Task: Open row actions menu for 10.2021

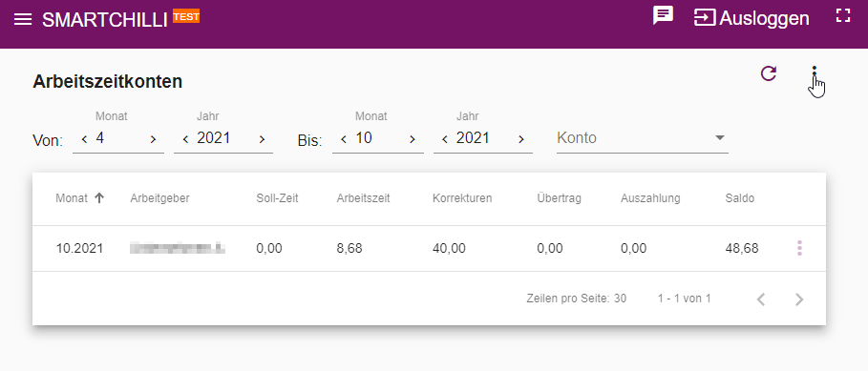Action: (799, 248)
